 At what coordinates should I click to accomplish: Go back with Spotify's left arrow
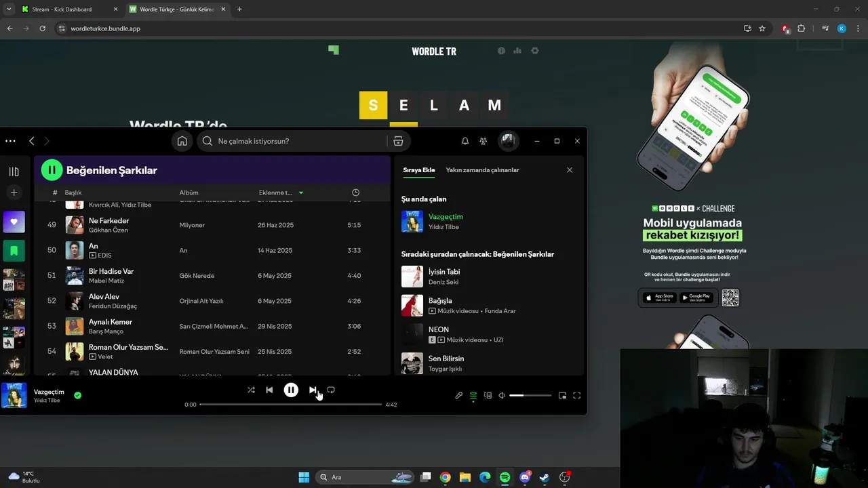pos(32,141)
